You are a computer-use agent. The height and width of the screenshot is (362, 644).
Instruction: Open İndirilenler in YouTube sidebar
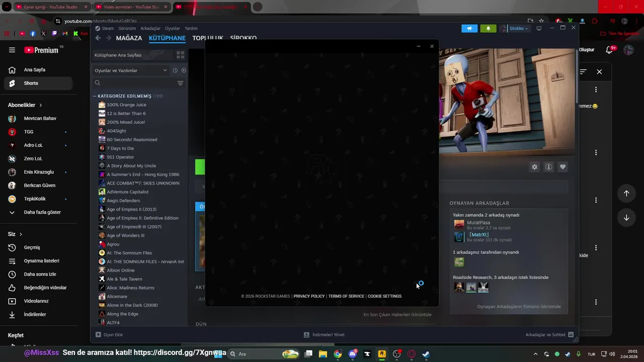[x=38, y=314]
